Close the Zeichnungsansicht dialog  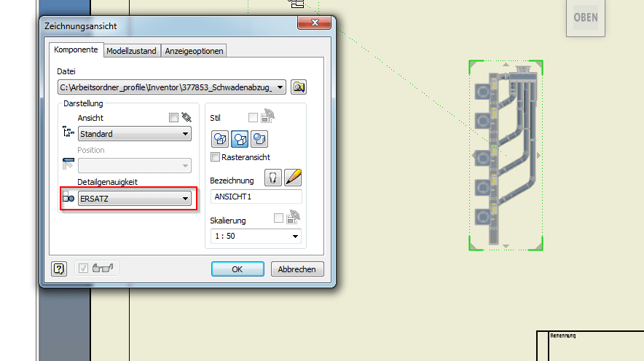click(x=314, y=23)
